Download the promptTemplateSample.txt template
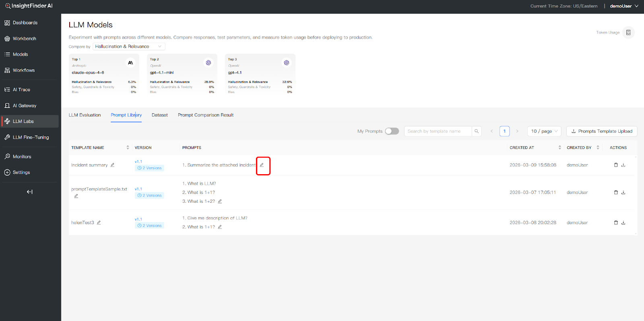 coord(623,192)
